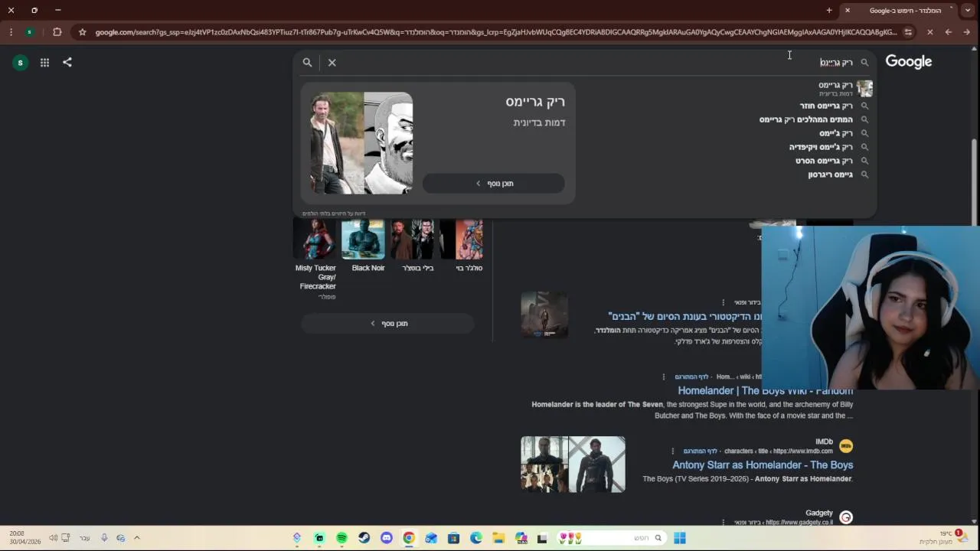This screenshot has width=980, height=551.
Task: Open the Windows Start button
Action: pos(680,538)
